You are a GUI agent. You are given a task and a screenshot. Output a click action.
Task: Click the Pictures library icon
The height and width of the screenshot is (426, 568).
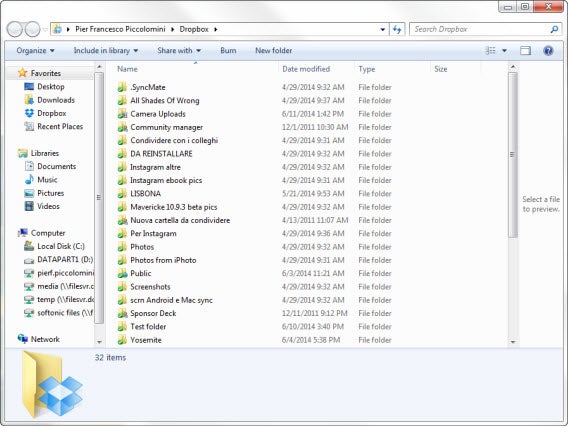point(29,193)
